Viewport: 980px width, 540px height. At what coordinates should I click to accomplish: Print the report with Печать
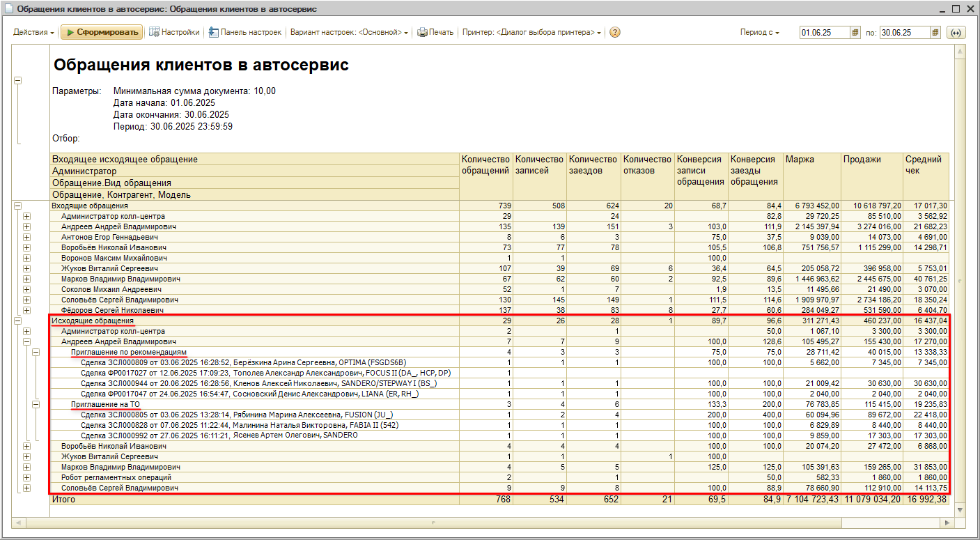435,33
